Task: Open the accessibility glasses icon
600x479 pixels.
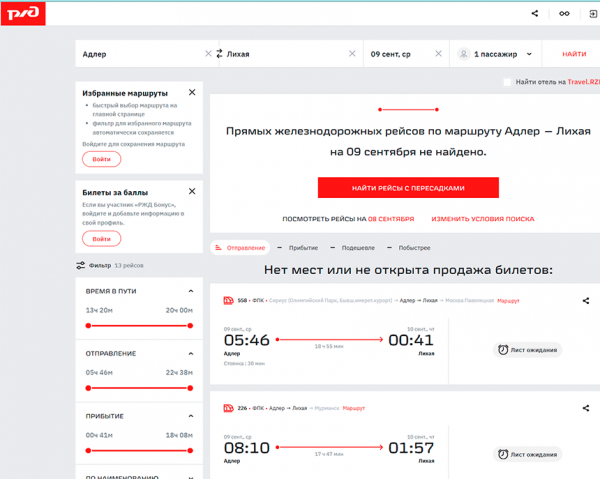Action: [564, 14]
